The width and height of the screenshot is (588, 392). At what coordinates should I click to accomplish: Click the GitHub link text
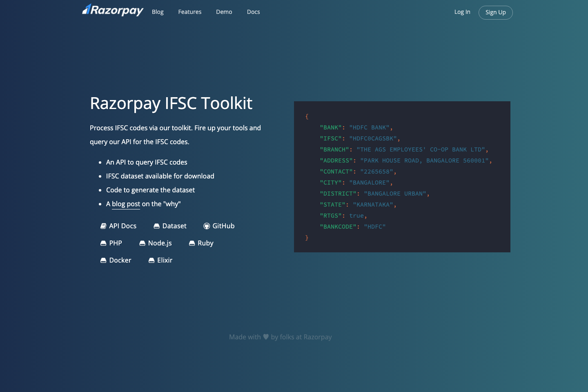coord(224,226)
